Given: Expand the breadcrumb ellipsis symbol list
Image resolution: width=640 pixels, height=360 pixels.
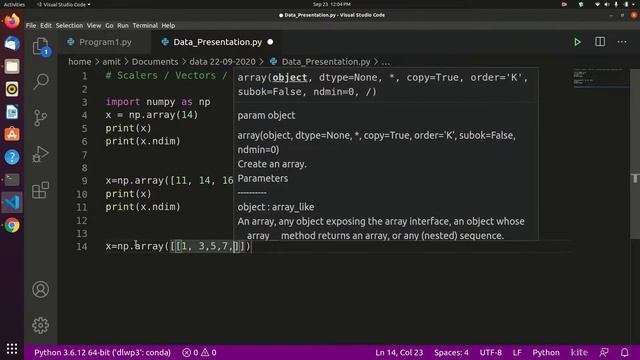Looking at the screenshot, I should (x=386, y=62).
